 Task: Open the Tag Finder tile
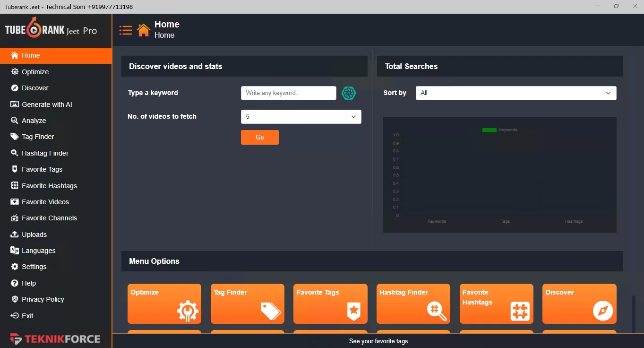(248, 304)
